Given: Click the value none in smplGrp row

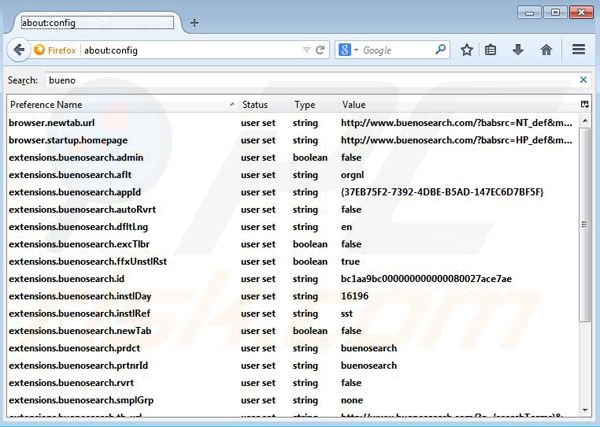Looking at the screenshot, I should (352, 400).
